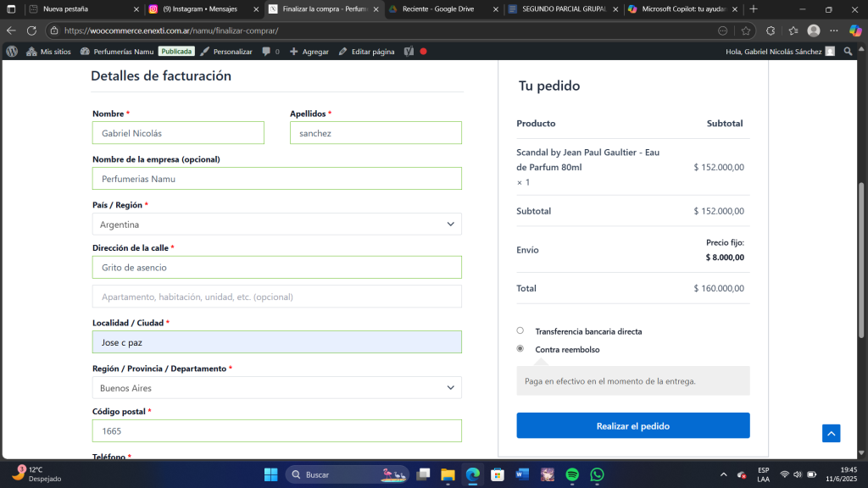Image resolution: width=868 pixels, height=488 pixels.
Task: Click the WordPress logo in admin bar
Action: point(12,52)
